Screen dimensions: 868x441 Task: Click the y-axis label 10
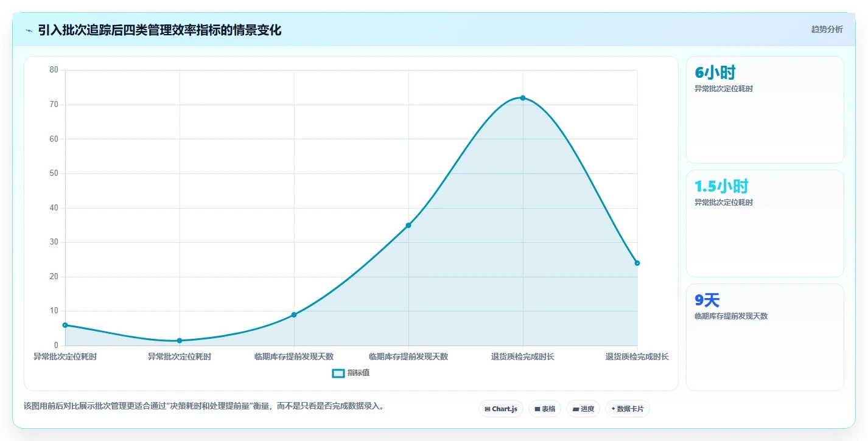54,311
